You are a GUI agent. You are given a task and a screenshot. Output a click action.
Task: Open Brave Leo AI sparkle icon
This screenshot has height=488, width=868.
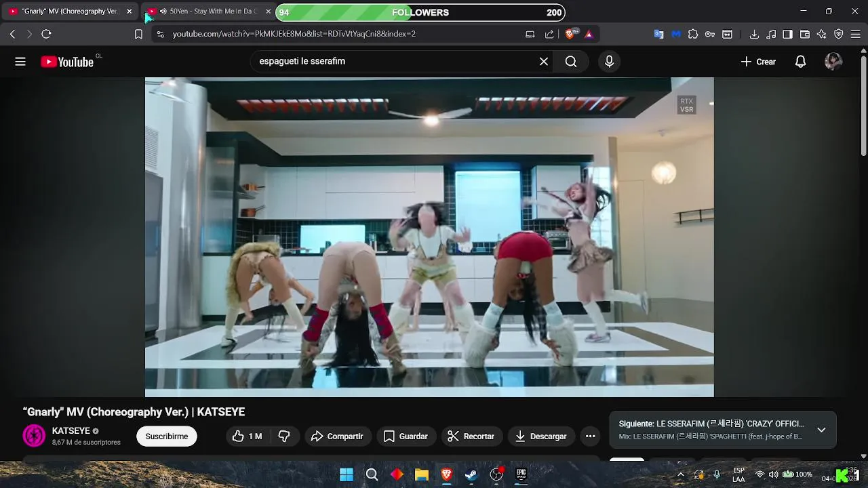(822, 34)
